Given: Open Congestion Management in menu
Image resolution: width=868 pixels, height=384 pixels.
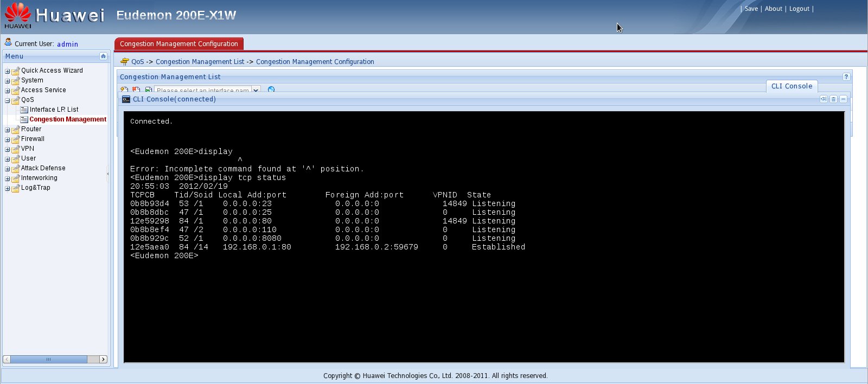Looking at the screenshot, I should coord(68,119).
